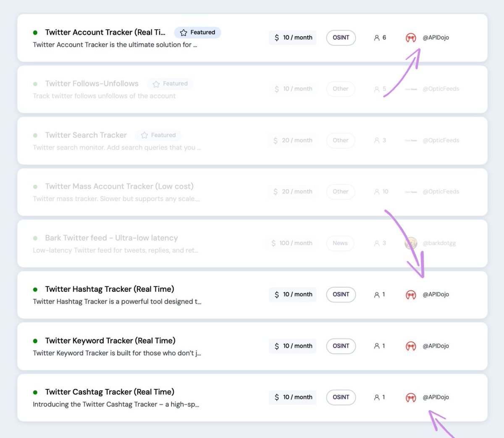Screen dimensions: 504x438
Task: Click the green status dot of Cashtag Tracker
Action: coord(35,392)
